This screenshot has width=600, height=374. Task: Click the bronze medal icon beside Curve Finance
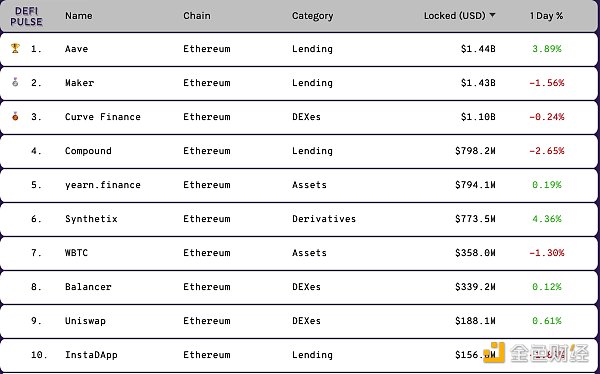click(x=15, y=116)
